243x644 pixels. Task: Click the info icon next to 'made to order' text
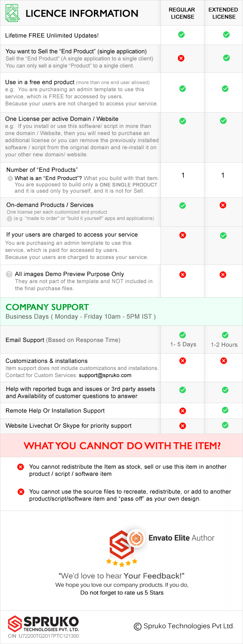[x=9, y=218]
